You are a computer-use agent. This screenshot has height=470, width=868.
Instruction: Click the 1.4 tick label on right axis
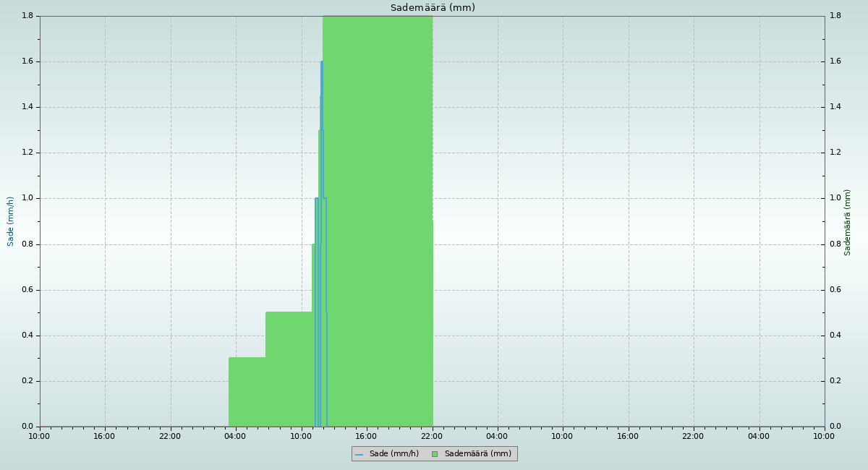click(x=835, y=107)
